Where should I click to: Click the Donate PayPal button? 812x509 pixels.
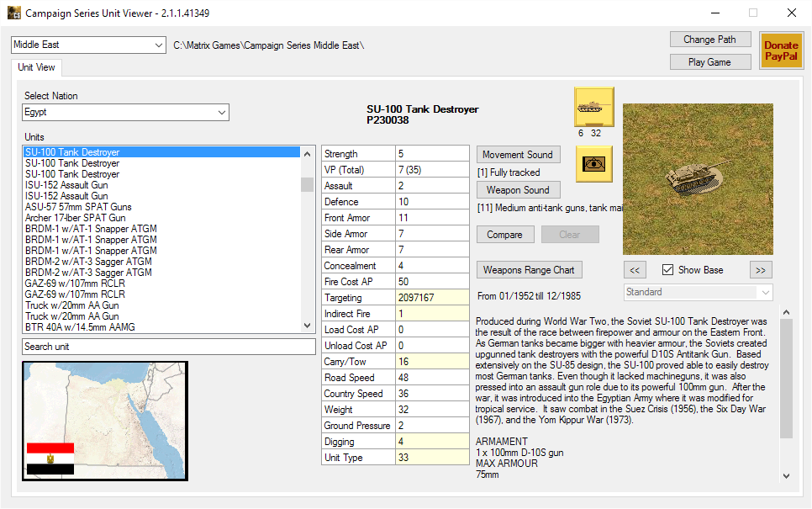point(781,50)
